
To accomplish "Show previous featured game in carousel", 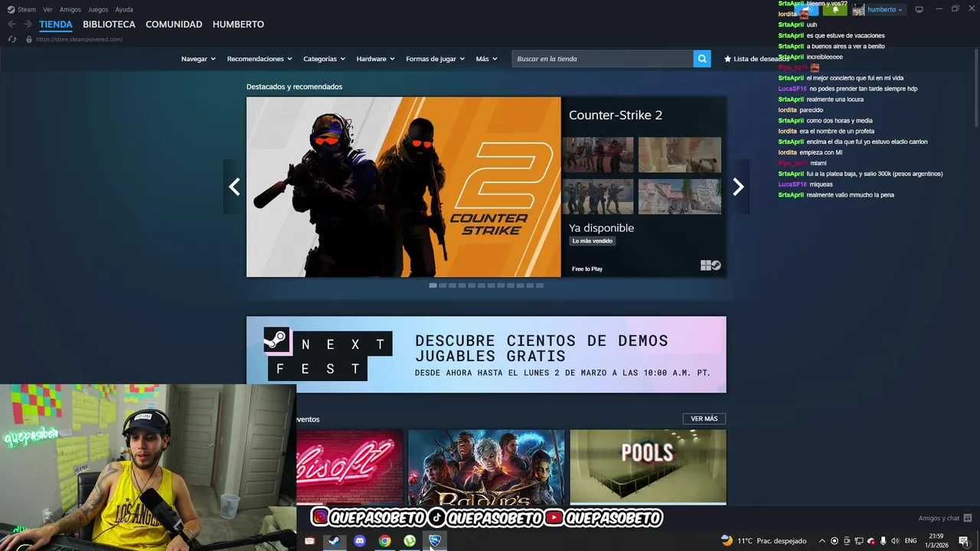I will point(234,187).
